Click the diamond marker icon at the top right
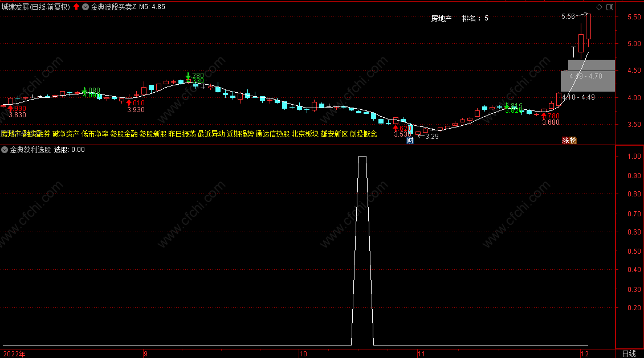Viewport: 644px width, 358px height. click(x=599, y=7)
